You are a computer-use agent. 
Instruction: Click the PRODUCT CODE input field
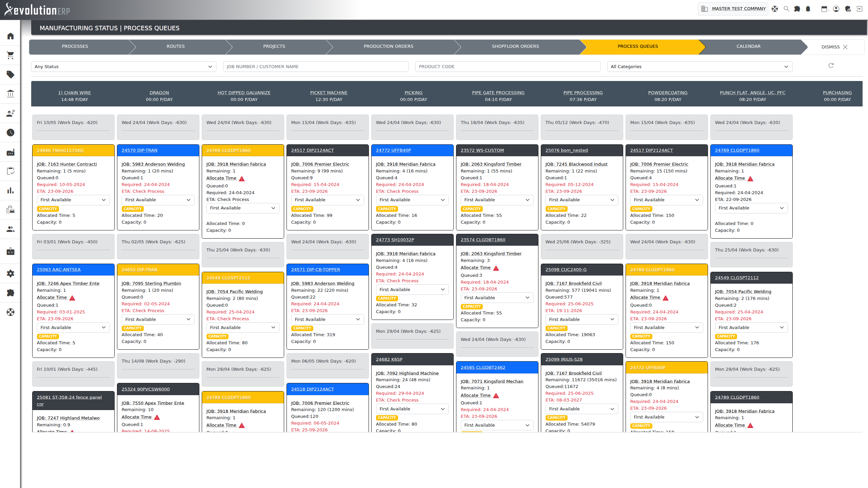(508, 66)
